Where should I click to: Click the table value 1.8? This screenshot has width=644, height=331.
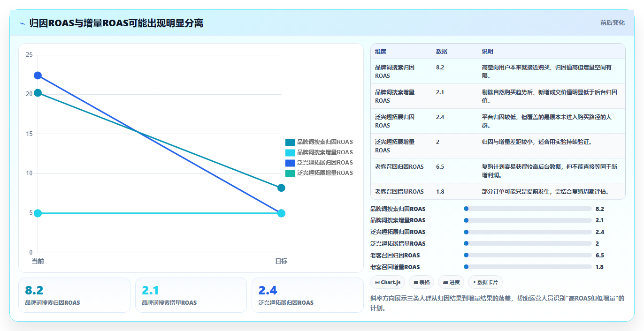[440, 191]
